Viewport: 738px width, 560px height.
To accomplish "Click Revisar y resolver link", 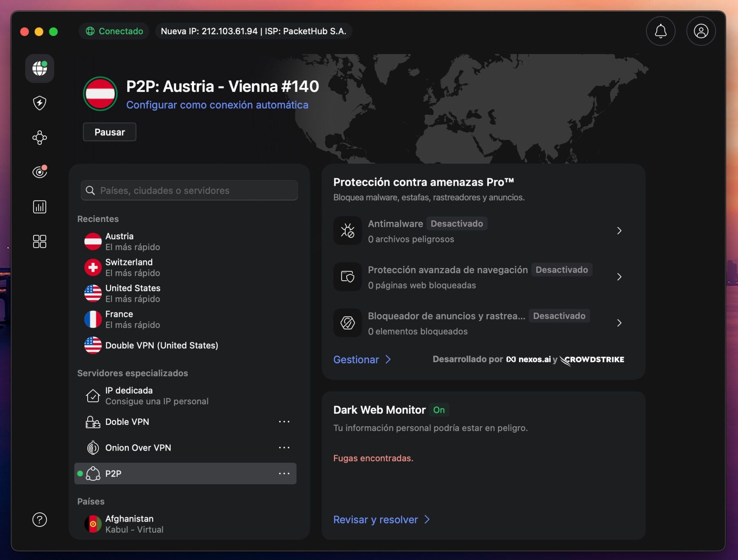I will click(x=381, y=520).
